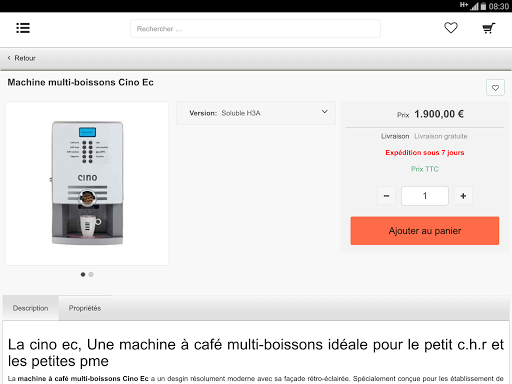This screenshot has width=512, height=384.
Task: Tap the signal strength status icon
Action: point(474,6)
